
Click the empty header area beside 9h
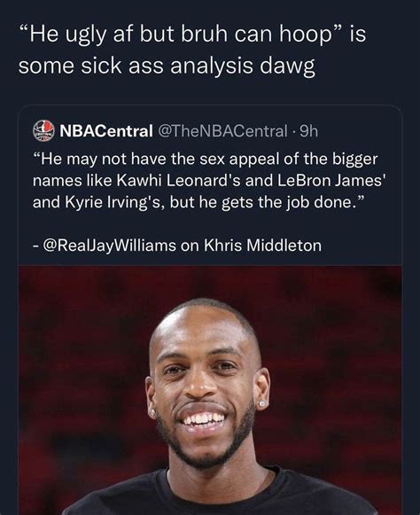(x=360, y=131)
